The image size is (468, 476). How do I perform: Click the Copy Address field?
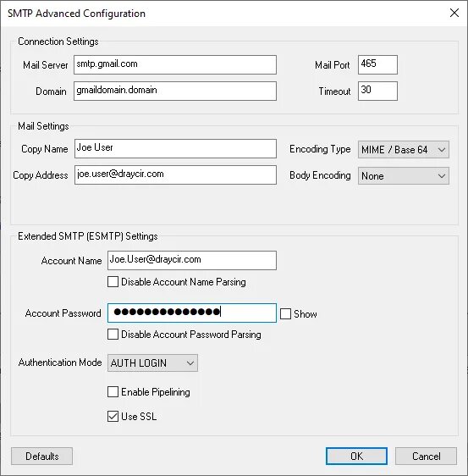[175, 174]
